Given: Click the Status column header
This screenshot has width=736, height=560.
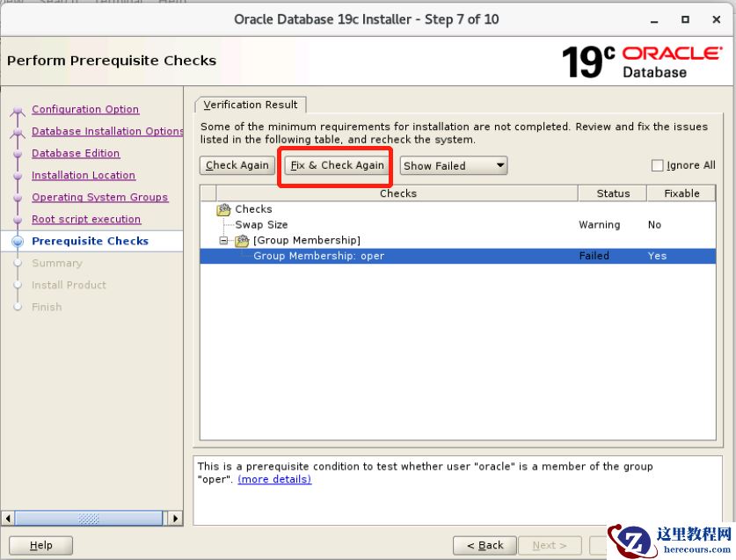Looking at the screenshot, I should [x=613, y=193].
